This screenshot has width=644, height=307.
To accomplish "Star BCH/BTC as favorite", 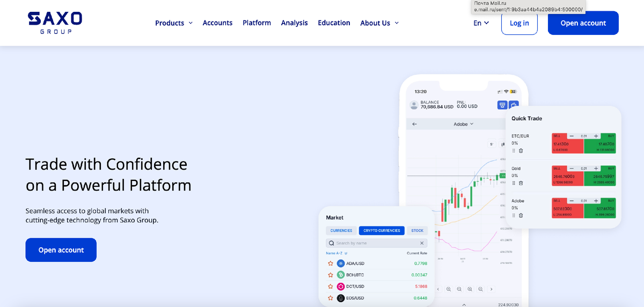I will [x=331, y=275].
